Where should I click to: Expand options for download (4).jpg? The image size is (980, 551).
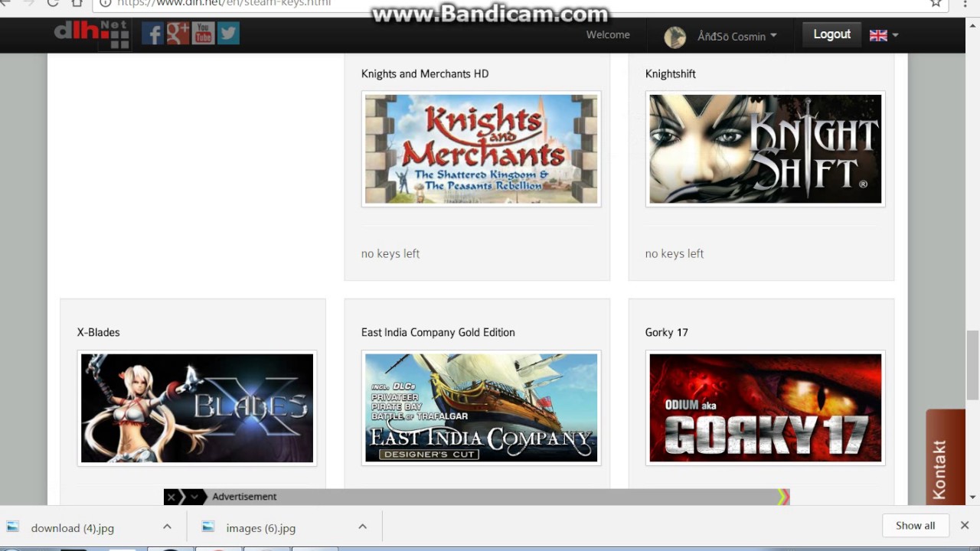point(167,527)
